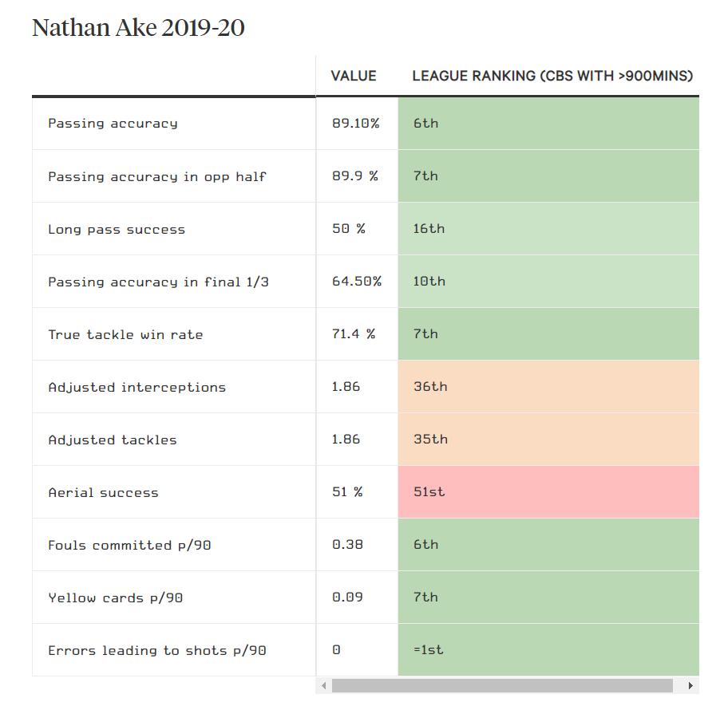Click the orange 36th ranking cell
The width and height of the screenshot is (728, 706).
coord(548,387)
